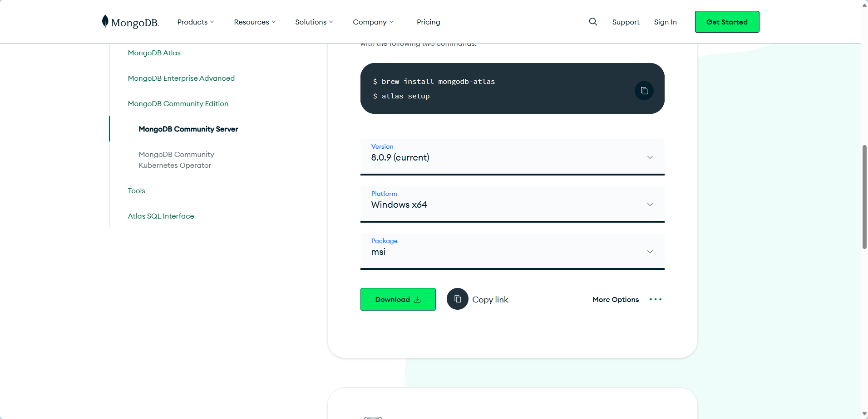Open MongoDB Community Edition sidebar link
The height and width of the screenshot is (419, 868).
(178, 103)
